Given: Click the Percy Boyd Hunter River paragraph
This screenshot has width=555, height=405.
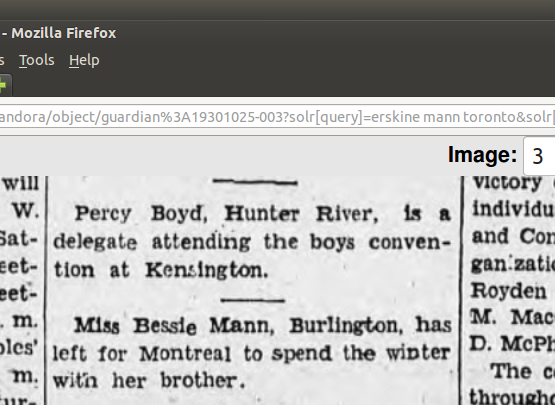Looking at the screenshot, I should pyautogui.click(x=252, y=242).
